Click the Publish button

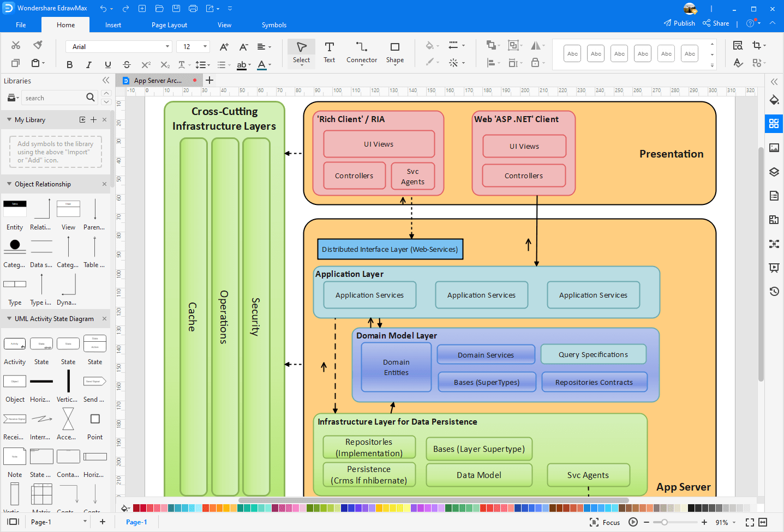pyautogui.click(x=679, y=23)
